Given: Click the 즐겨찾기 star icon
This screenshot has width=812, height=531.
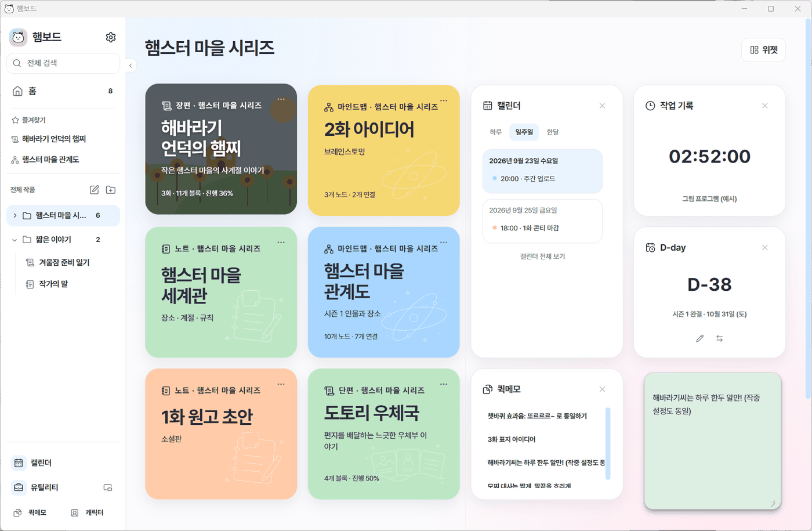Looking at the screenshot, I should pyautogui.click(x=15, y=120).
